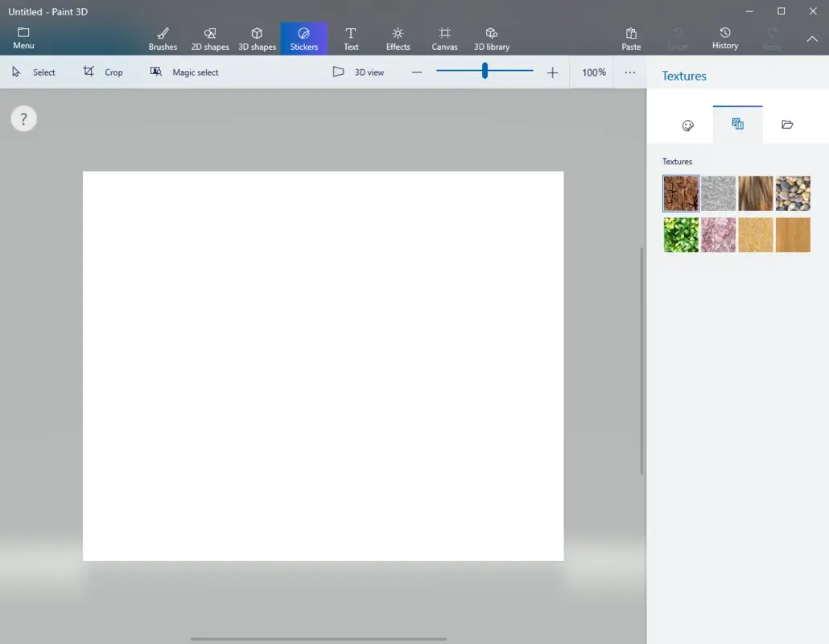Open the 2D shapes tool
The image size is (829, 644).
pos(209,38)
